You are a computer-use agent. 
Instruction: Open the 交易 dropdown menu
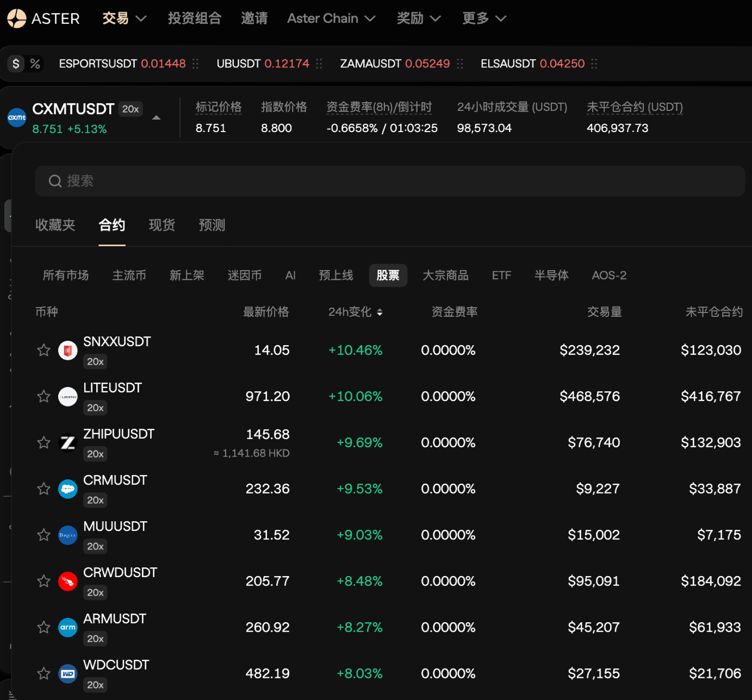point(125,18)
